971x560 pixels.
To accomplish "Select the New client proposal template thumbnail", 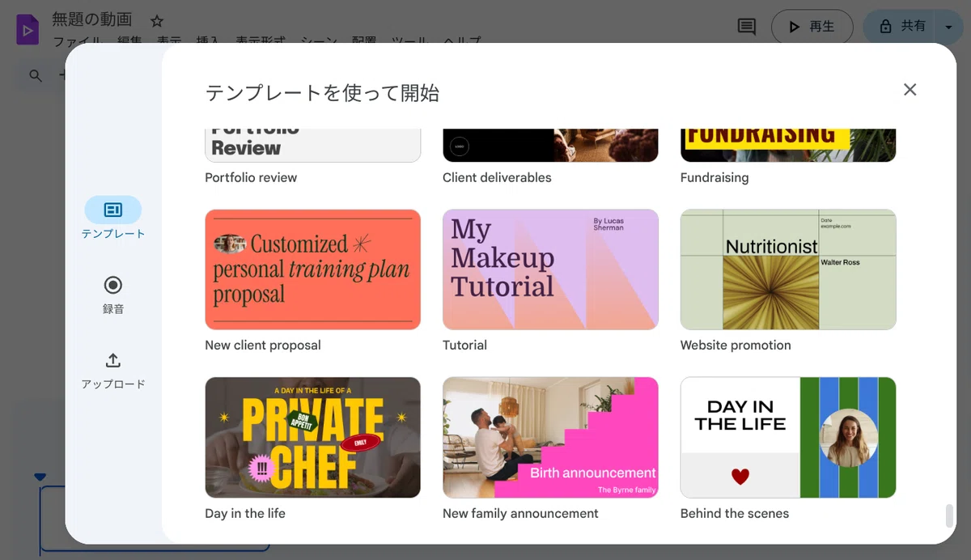I will click(313, 269).
